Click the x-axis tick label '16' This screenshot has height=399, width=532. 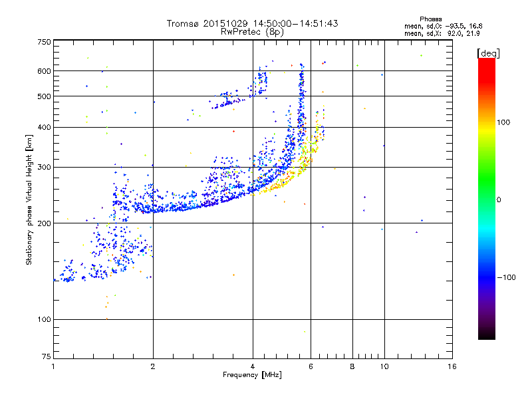pos(452,366)
